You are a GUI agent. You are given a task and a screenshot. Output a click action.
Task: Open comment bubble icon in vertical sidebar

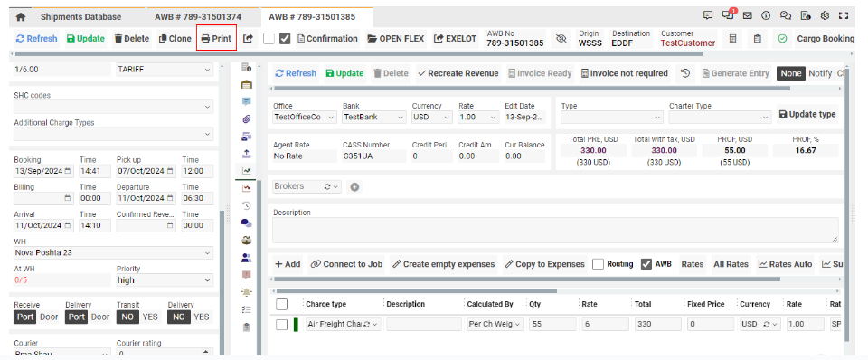247,101
